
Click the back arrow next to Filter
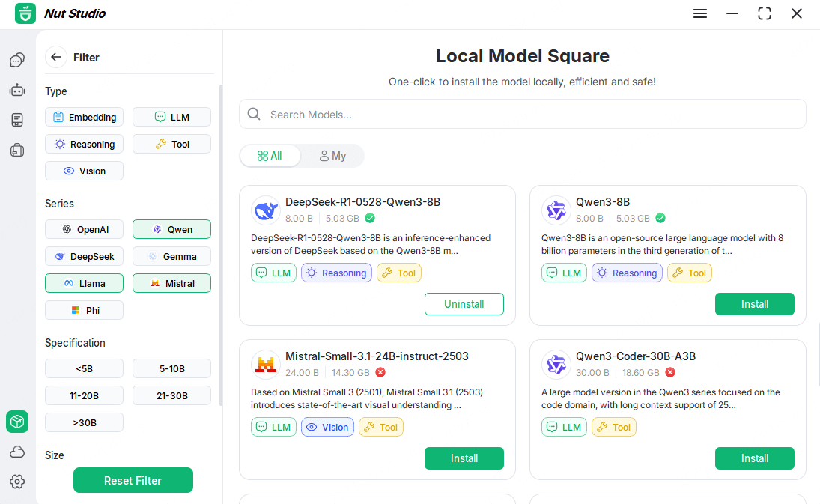(56, 57)
